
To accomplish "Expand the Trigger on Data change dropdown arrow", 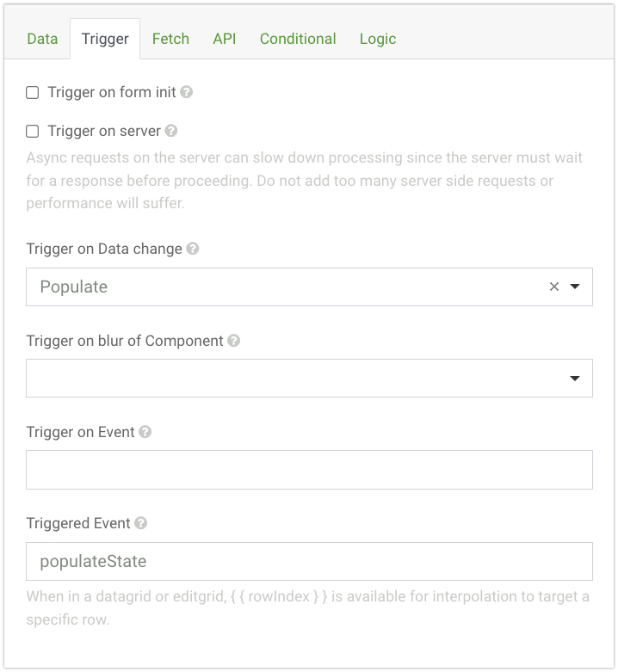I will tap(575, 287).
